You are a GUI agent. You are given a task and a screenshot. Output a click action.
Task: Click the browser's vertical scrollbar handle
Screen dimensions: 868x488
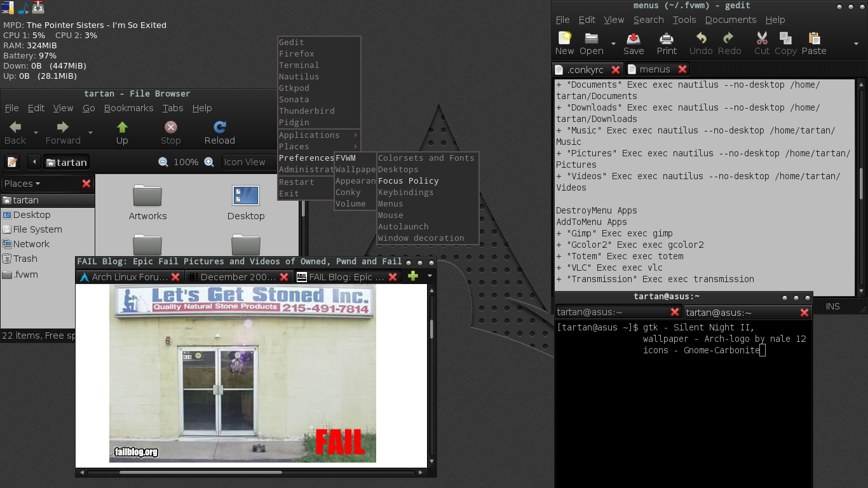[x=432, y=330]
